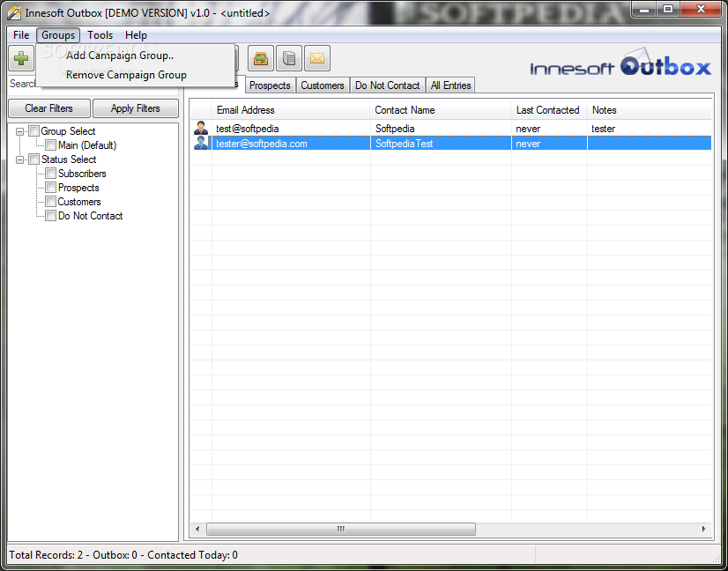The image size is (728, 571).
Task: Collapse the Status Select tree node
Action: (x=20, y=160)
